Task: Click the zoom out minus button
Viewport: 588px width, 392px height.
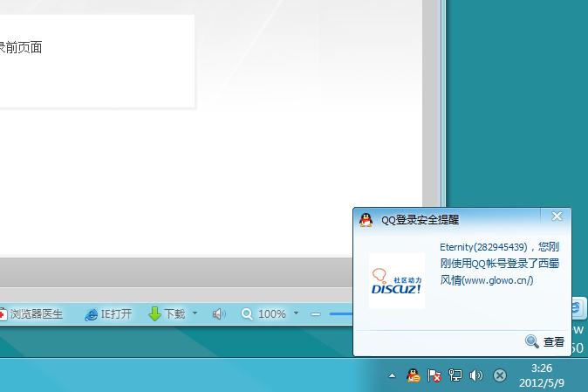Action: click(x=316, y=314)
